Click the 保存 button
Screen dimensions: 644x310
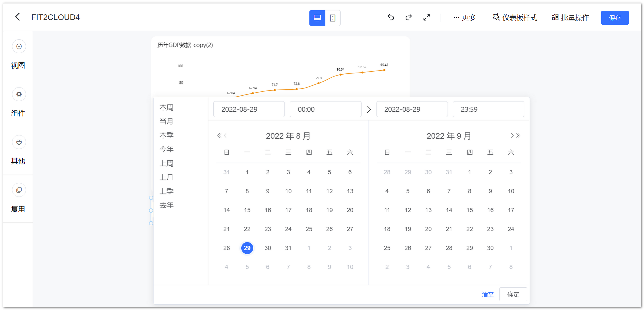(x=615, y=17)
